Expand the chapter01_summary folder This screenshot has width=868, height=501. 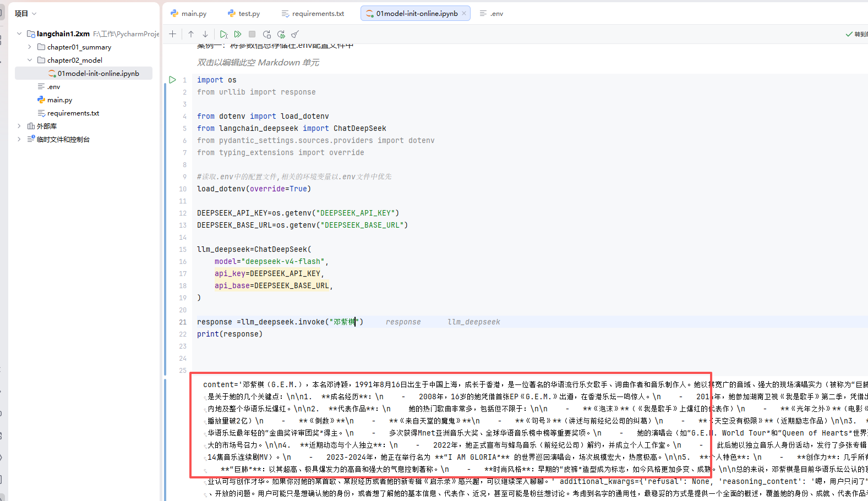(x=30, y=47)
